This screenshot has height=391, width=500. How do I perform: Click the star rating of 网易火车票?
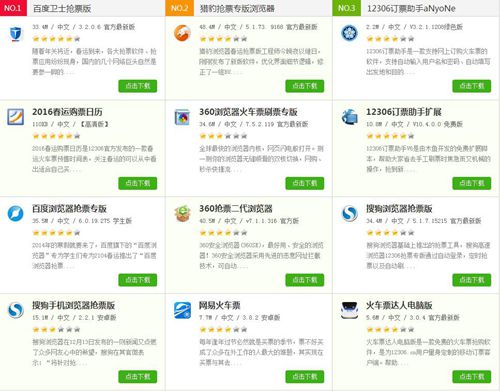pyautogui.click(x=223, y=329)
